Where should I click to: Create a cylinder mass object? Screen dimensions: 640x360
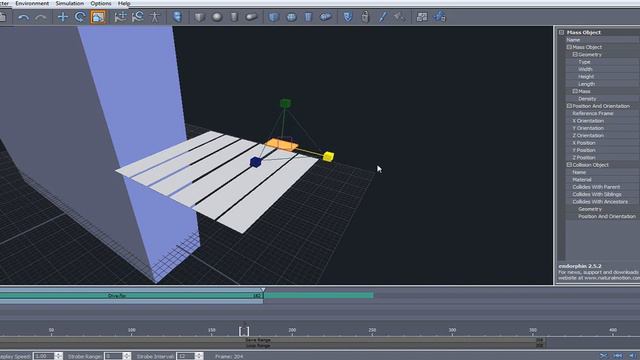[x=234, y=17]
